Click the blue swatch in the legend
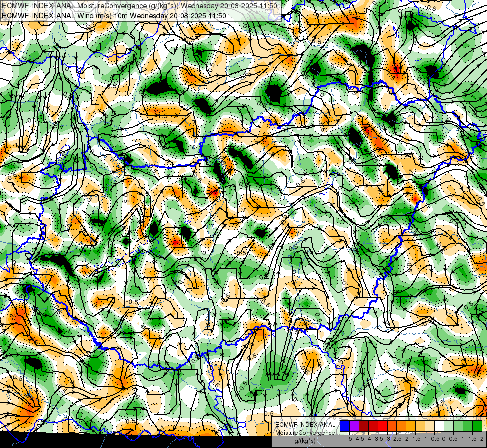Screen dimensions: 487x448 345,426
